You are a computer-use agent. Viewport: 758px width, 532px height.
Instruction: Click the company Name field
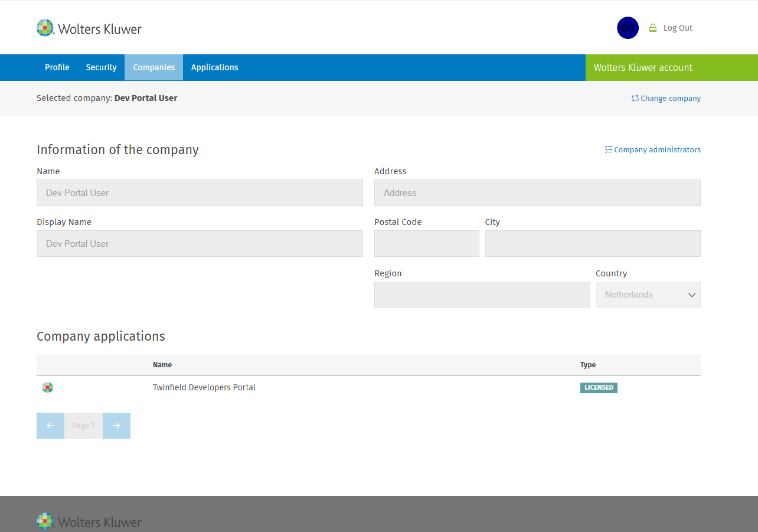pos(200,193)
